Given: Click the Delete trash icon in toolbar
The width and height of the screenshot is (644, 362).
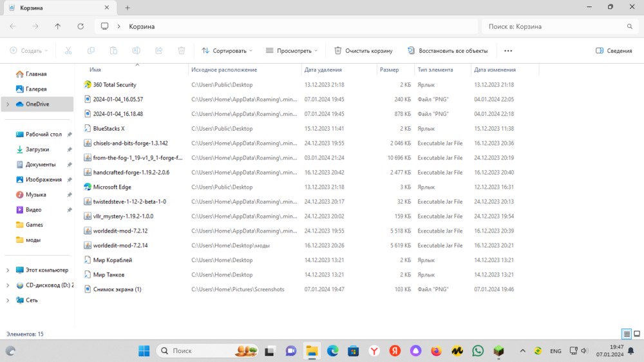Looking at the screenshot, I should (181, 50).
